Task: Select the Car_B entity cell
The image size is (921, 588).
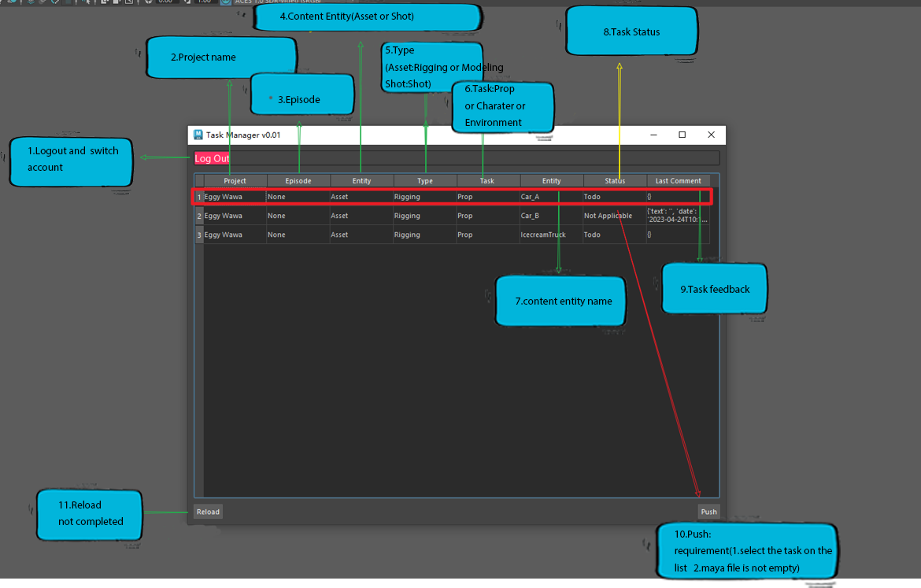Action: [551, 216]
